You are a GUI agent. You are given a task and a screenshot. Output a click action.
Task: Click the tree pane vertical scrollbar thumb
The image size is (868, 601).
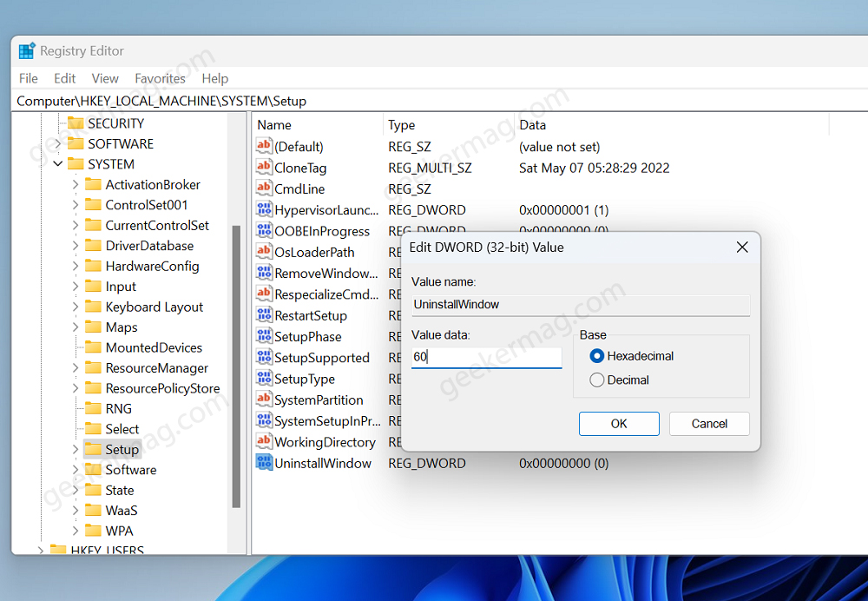[236, 367]
